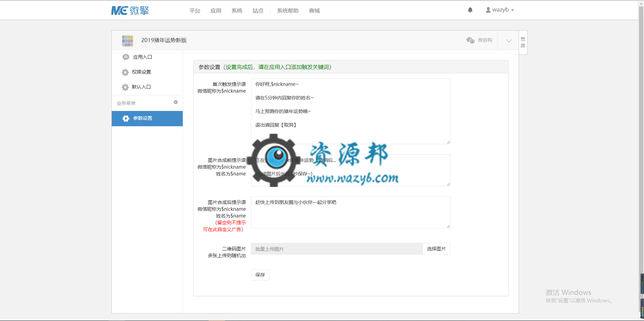The width and height of the screenshot is (644, 321).
Task: Click the 参数设置 panel heading text
Action: point(265,67)
